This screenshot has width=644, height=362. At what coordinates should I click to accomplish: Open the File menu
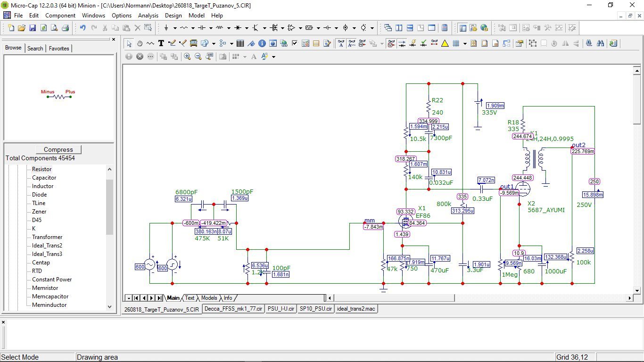tap(18, 16)
